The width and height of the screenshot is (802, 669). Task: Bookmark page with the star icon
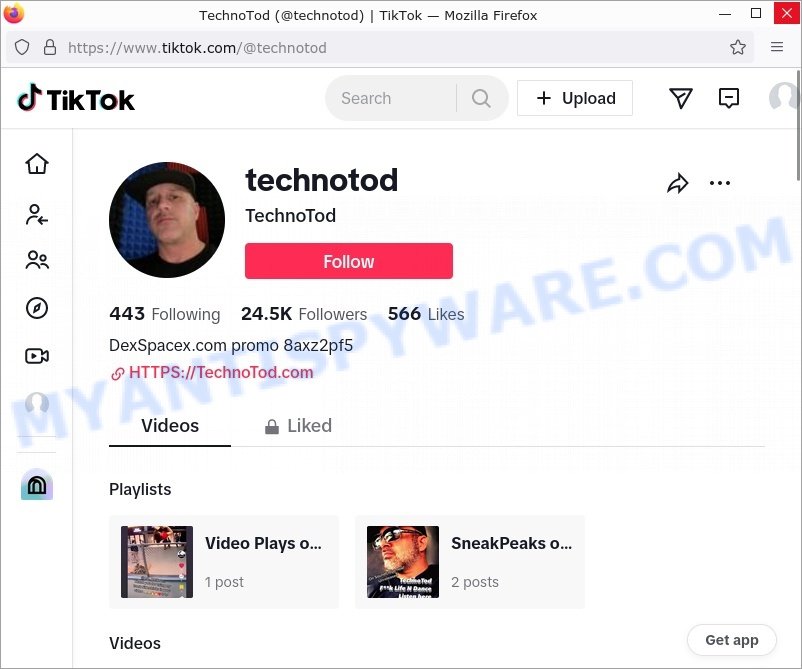(x=738, y=48)
